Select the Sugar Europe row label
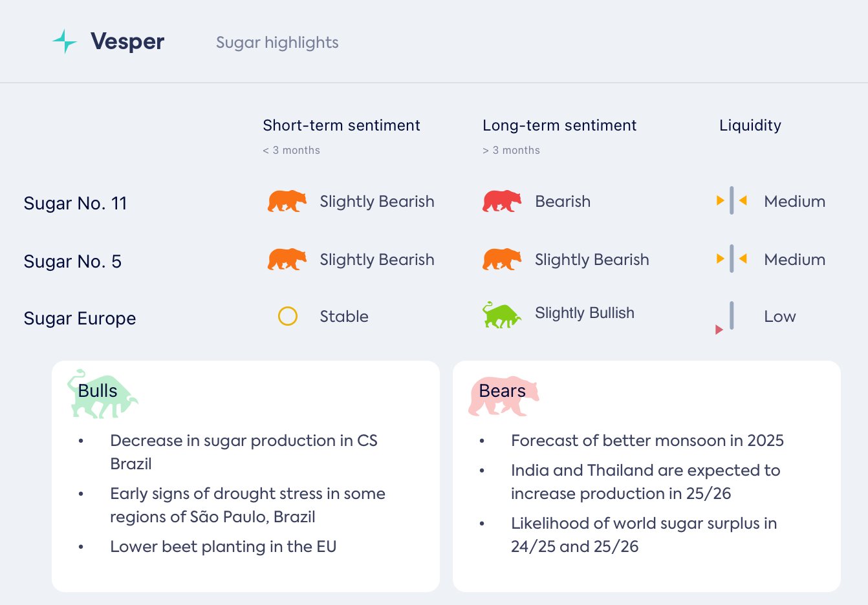The width and height of the screenshot is (868, 605). 80,318
